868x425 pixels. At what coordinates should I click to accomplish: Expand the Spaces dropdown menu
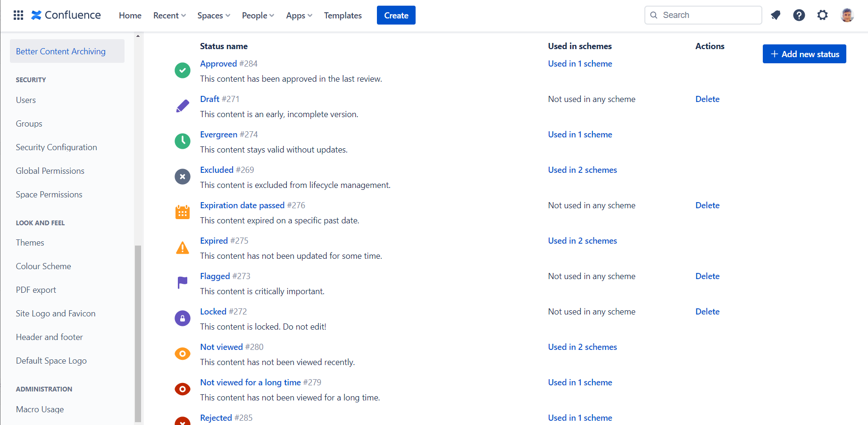point(214,15)
